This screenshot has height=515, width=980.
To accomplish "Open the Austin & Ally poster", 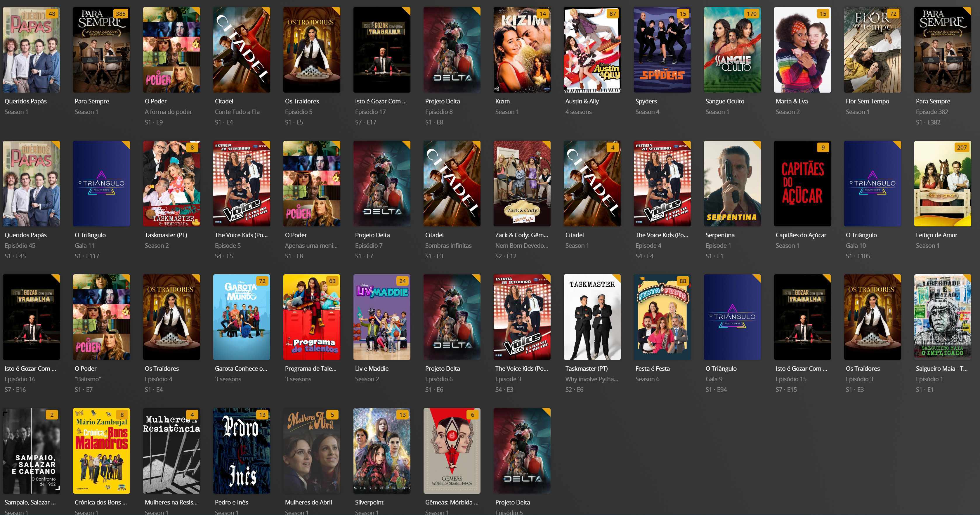I will 592,50.
